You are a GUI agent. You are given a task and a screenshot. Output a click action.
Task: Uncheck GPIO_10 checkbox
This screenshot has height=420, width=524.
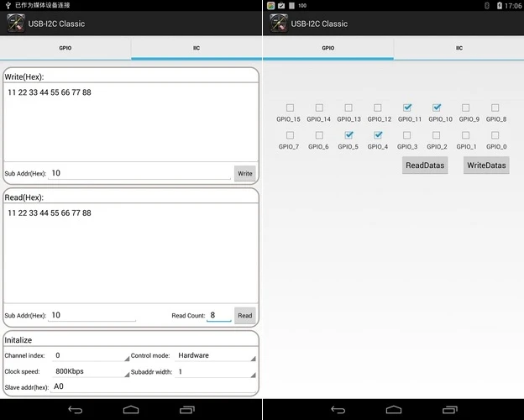[437, 108]
